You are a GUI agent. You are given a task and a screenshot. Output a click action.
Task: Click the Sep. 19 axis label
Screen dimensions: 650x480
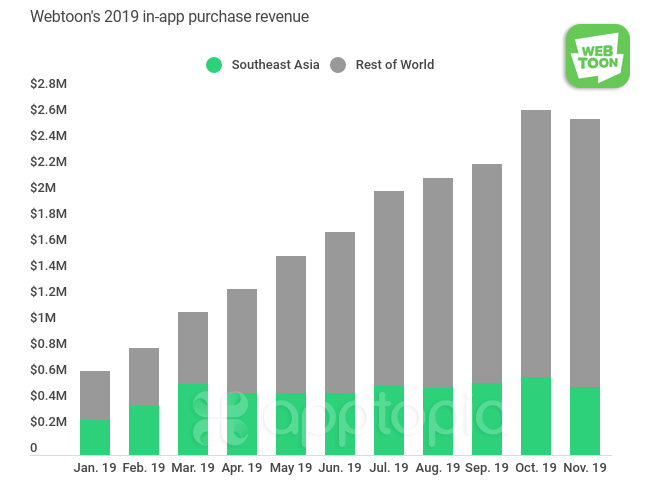pos(487,468)
